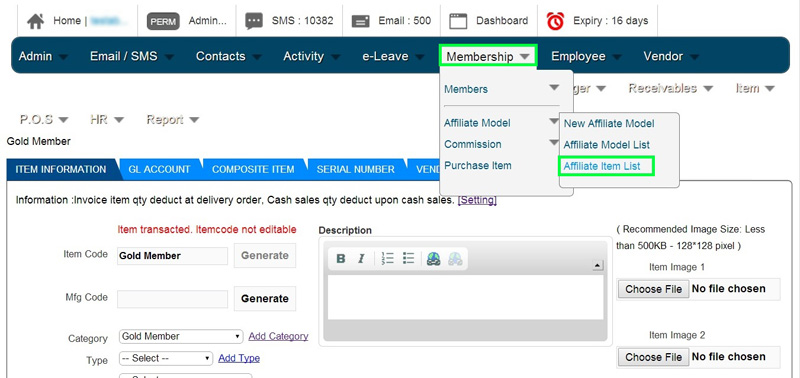Open the Admin menu
Image resolution: width=800 pixels, height=378 pixels.
(x=43, y=56)
